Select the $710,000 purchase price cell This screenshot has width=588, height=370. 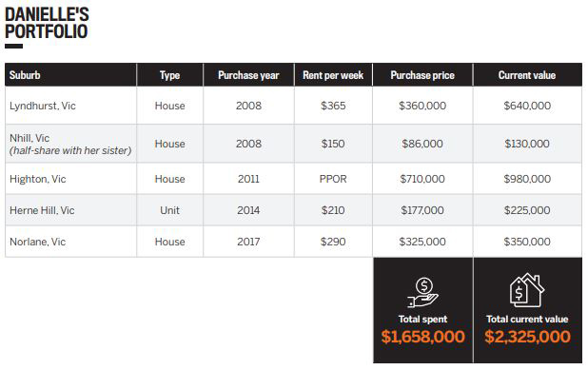tap(422, 179)
